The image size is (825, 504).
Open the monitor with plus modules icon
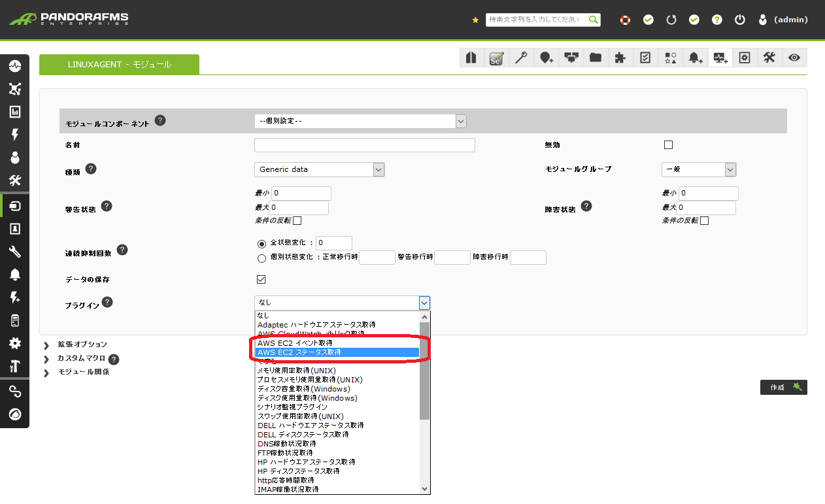coord(720,58)
